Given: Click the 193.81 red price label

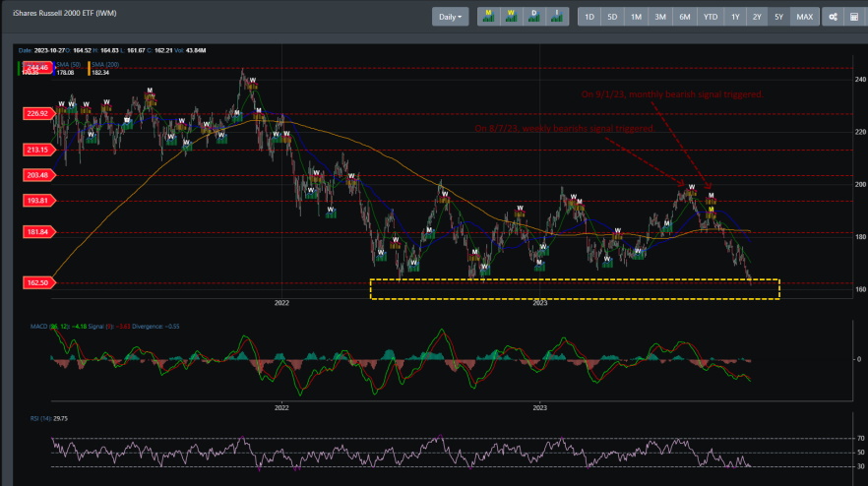Looking at the screenshot, I should [x=38, y=201].
